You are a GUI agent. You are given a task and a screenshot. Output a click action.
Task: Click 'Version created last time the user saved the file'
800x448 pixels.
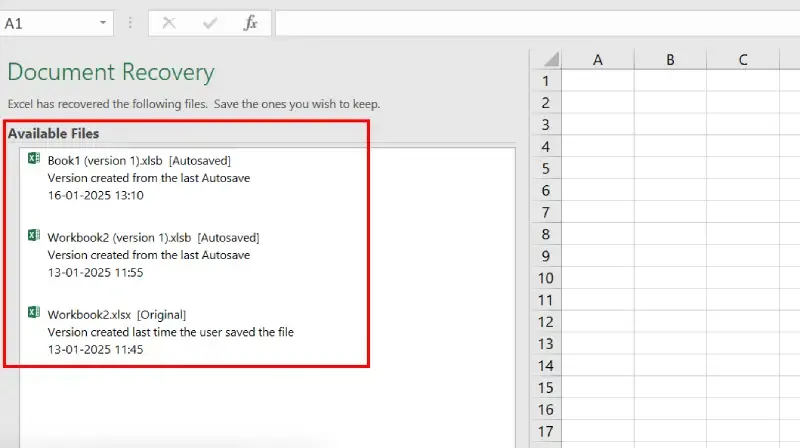pos(170,332)
